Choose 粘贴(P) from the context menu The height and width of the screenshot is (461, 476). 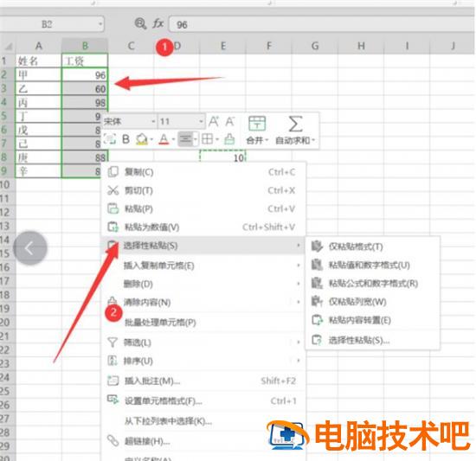tap(203, 208)
